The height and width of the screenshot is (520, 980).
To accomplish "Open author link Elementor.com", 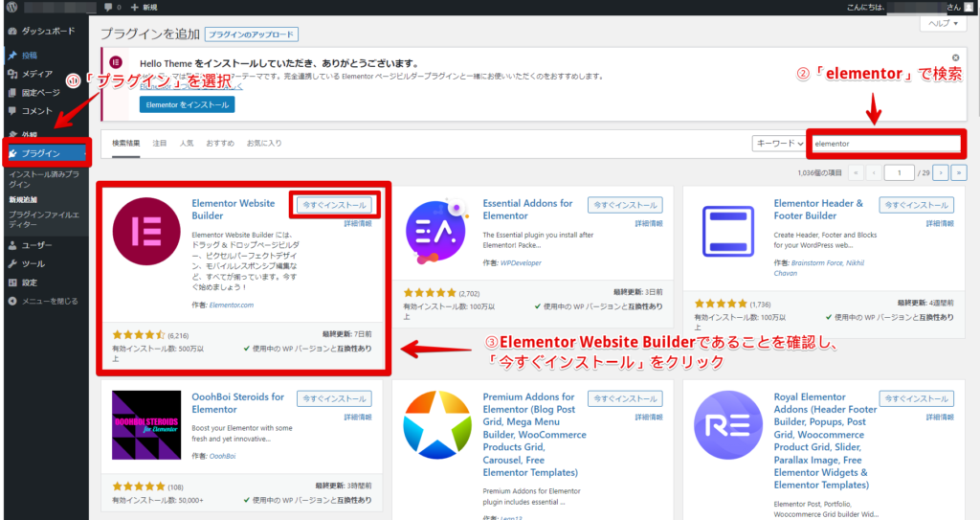I will tap(232, 305).
